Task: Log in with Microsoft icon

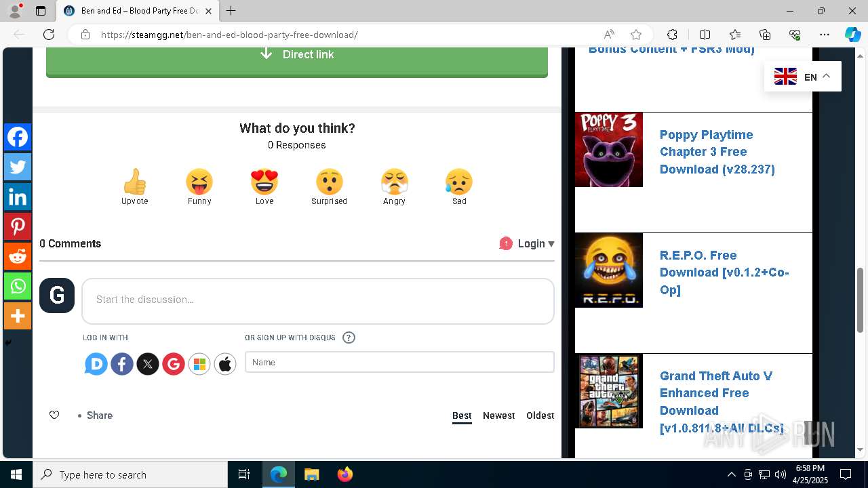Action: [199, 364]
